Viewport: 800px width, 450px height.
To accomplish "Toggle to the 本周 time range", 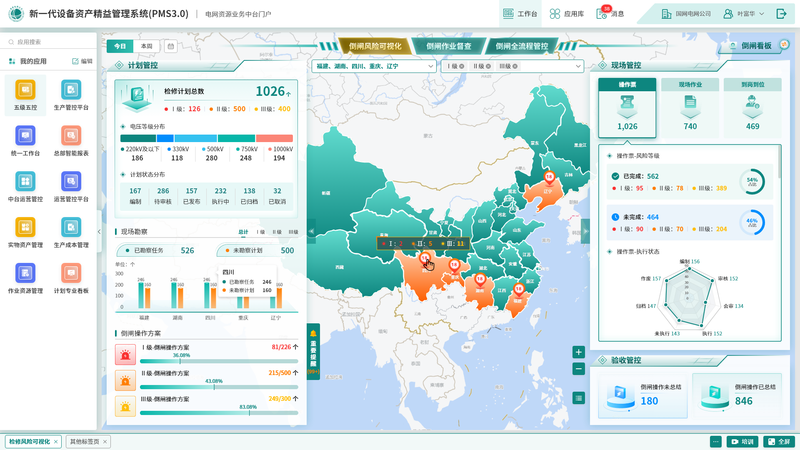I will (147, 46).
